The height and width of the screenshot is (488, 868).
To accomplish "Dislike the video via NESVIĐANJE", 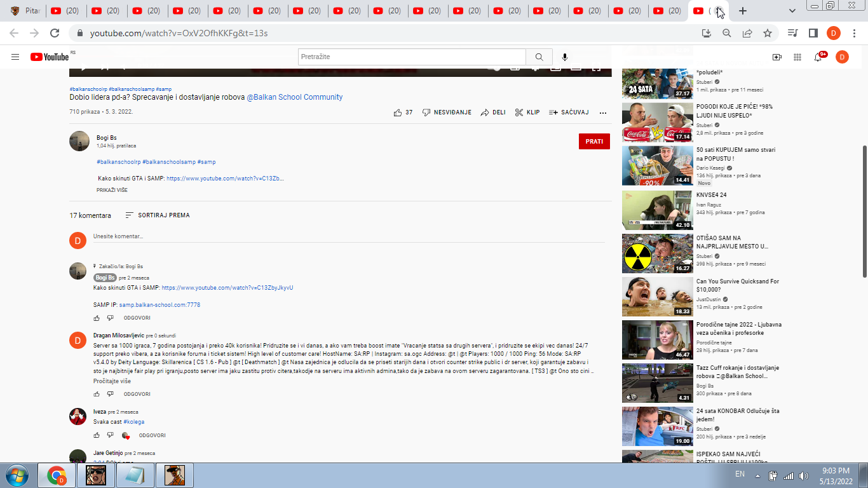I will [x=447, y=112].
